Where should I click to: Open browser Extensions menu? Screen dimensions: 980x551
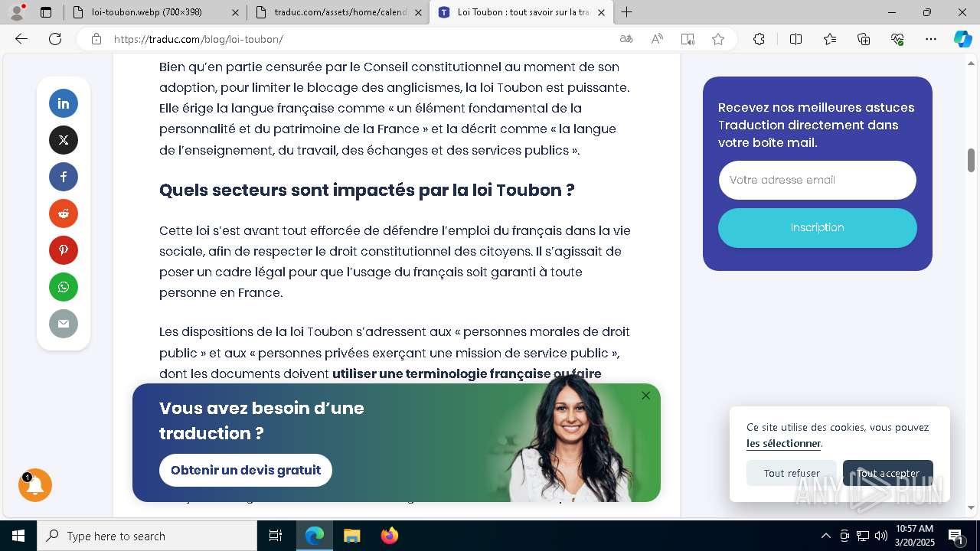[x=759, y=39]
